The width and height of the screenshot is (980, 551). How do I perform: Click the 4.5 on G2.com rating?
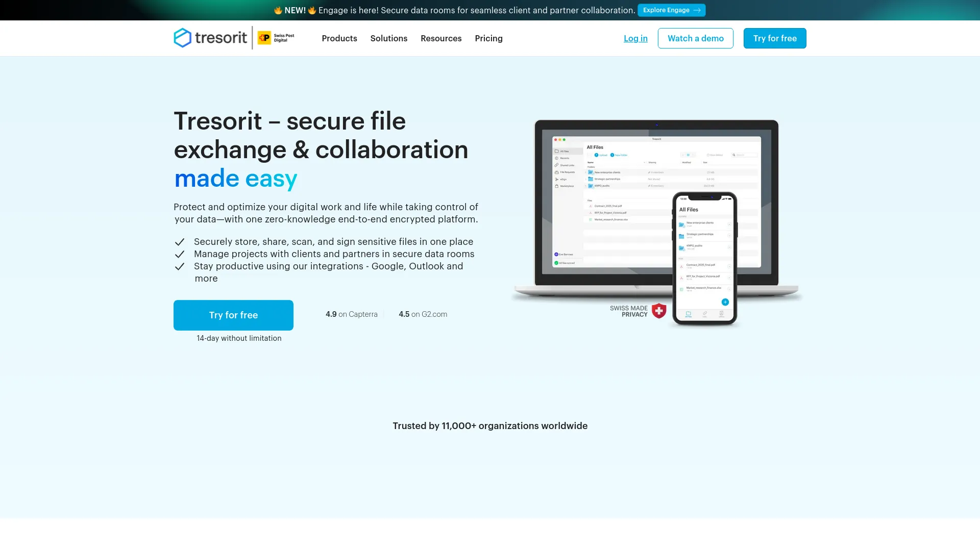[x=423, y=314]
